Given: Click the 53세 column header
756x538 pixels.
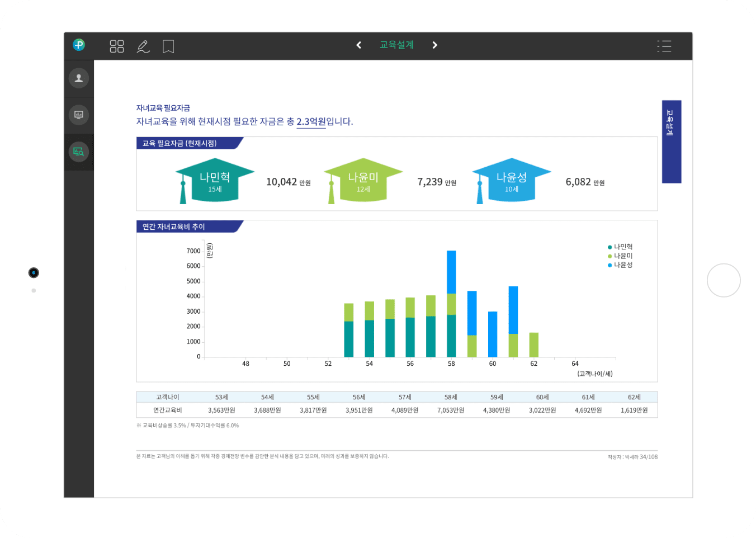Looking at the screenshot, I should [221, 397].
